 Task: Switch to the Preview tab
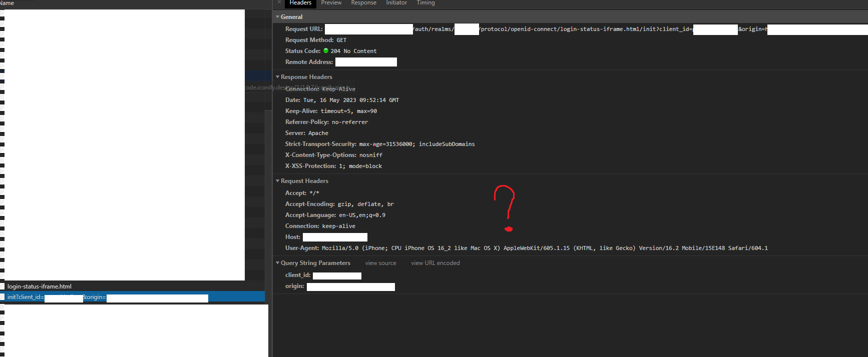331,3
